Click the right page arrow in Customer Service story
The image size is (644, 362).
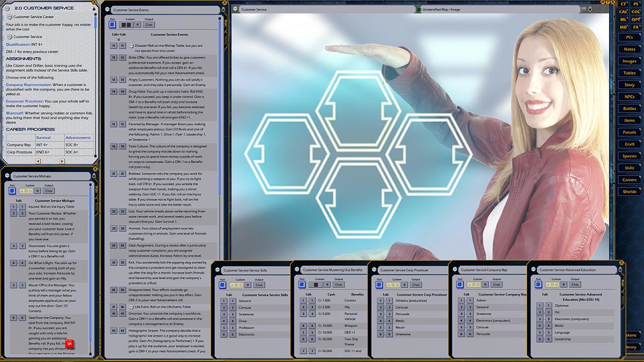[62, 161]
